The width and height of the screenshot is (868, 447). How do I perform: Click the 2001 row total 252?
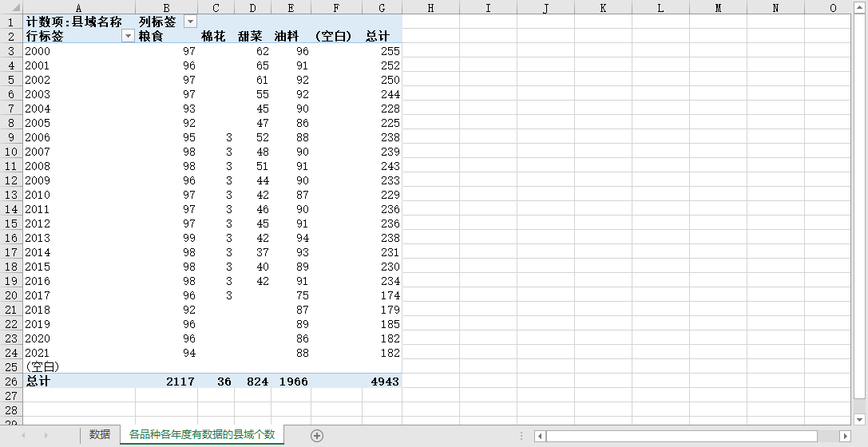click(382, 65)
